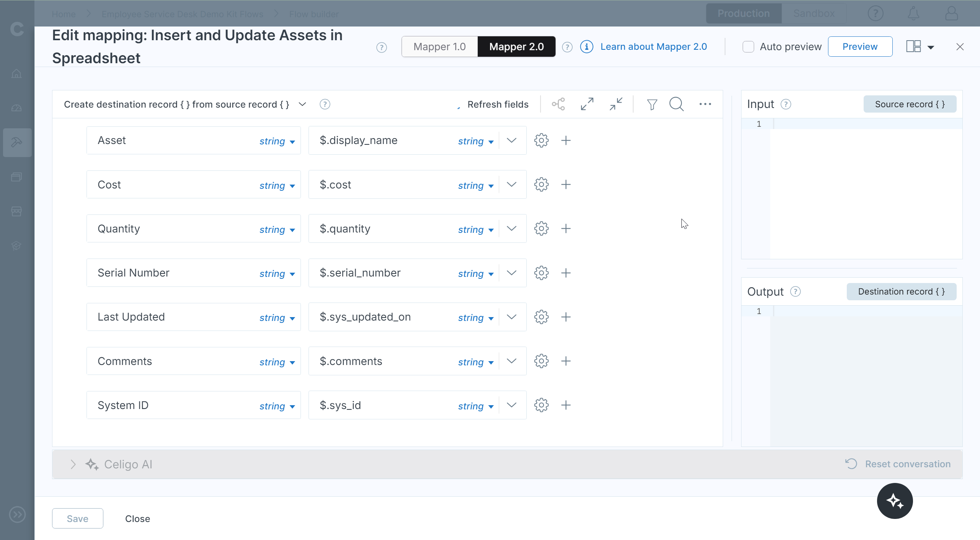Expand the Celigo AI panel
980x540 pixels.
pos(73,464)
